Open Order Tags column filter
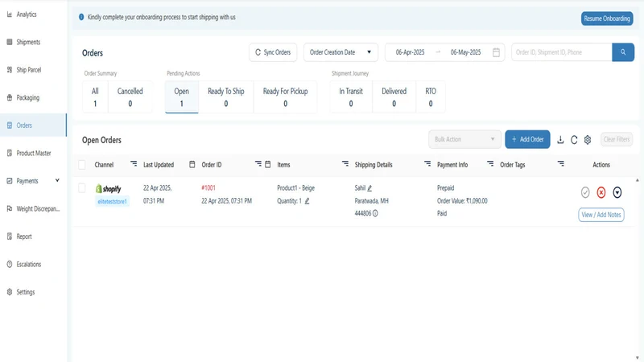 560,164
